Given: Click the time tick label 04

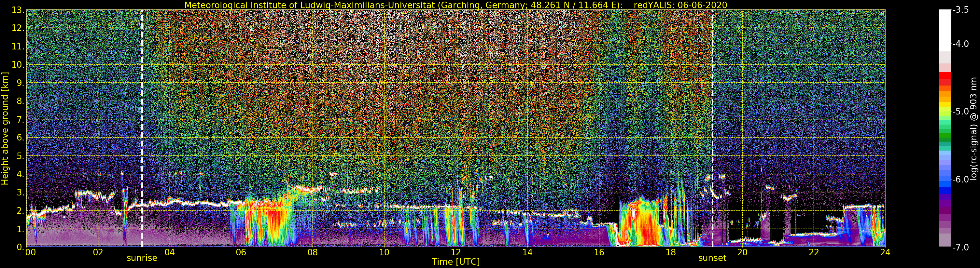Looking at the screenshot, I should (x=169, y=252).
